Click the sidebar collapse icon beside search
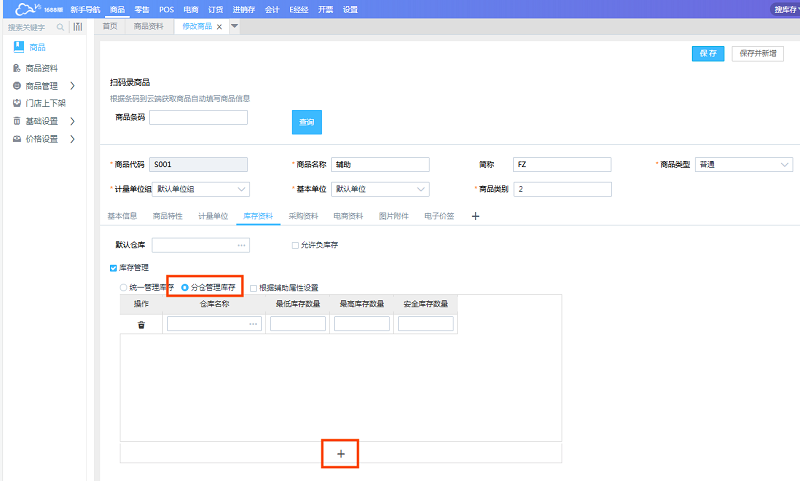Viewport: 800px width, 481px height. [77, 27]
